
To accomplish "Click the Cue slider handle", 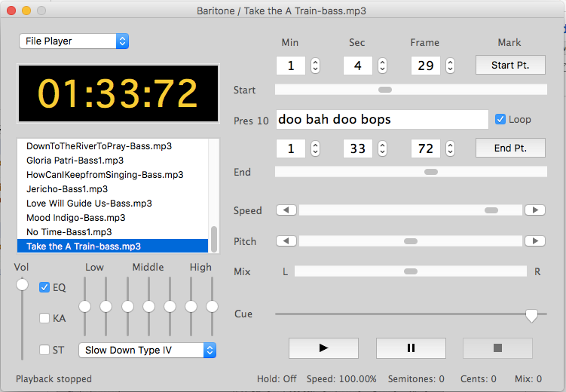I will 531,315.
